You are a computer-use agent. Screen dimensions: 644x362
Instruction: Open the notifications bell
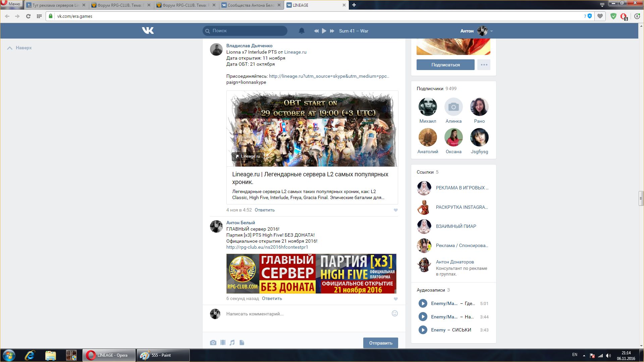point(302,31)
